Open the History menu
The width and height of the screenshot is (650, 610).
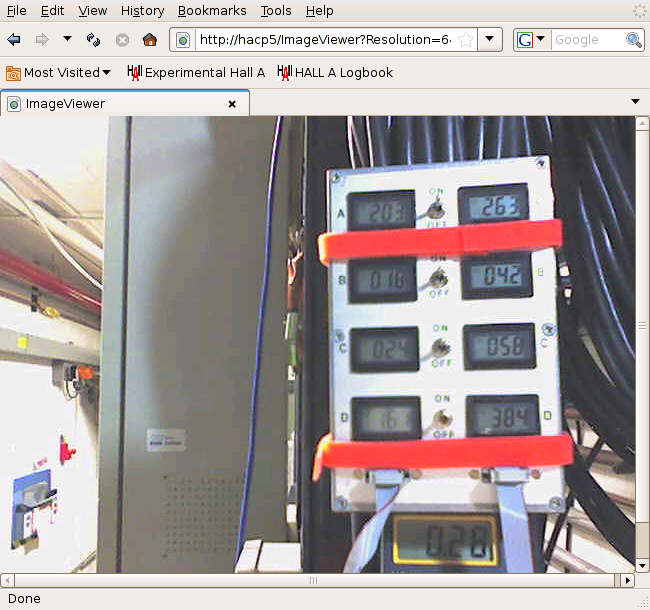tap(142, 11)
